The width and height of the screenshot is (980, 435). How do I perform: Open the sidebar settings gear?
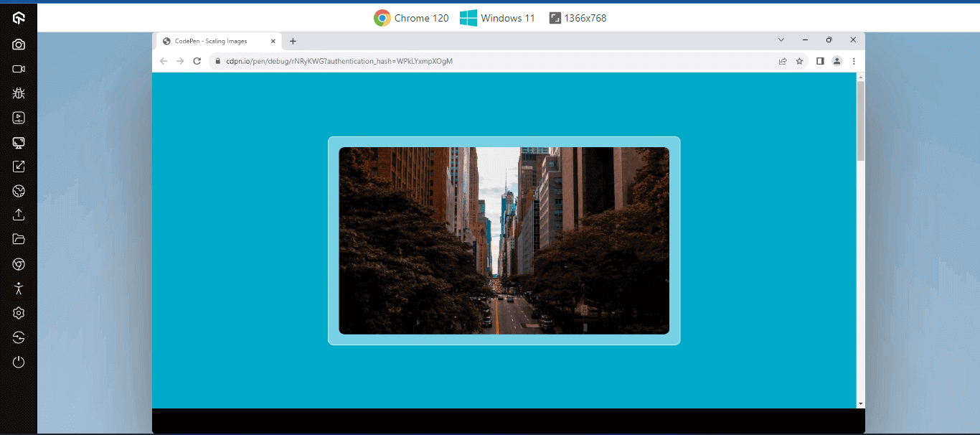(19, 313)
